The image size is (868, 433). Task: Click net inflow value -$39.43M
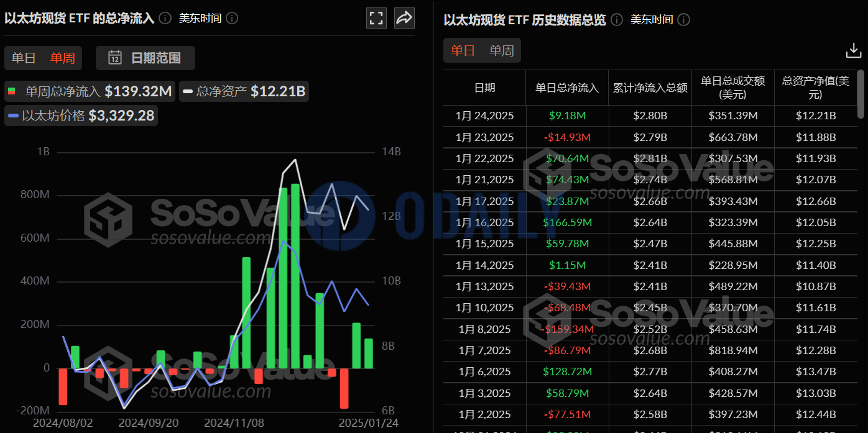click(567, 286)
